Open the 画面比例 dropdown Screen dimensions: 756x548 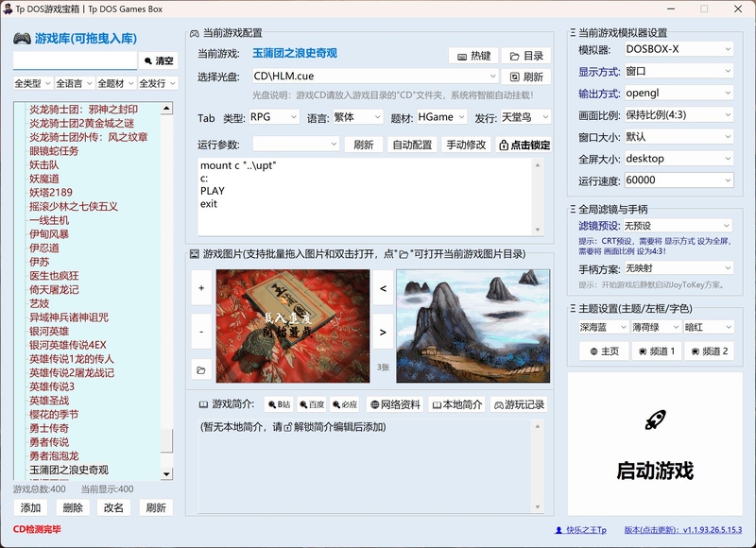coord(679,114)
